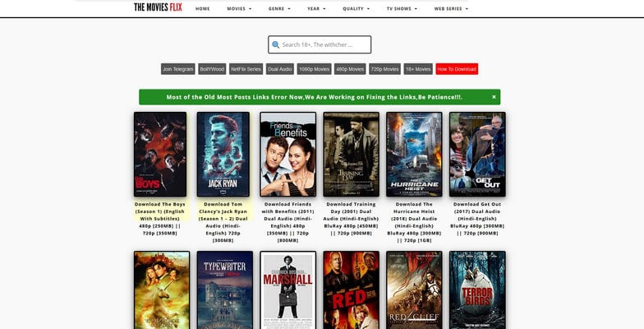Expand the Web Series dropdown menu
This screenshot has height=329, width=644.
pos(451,8)
